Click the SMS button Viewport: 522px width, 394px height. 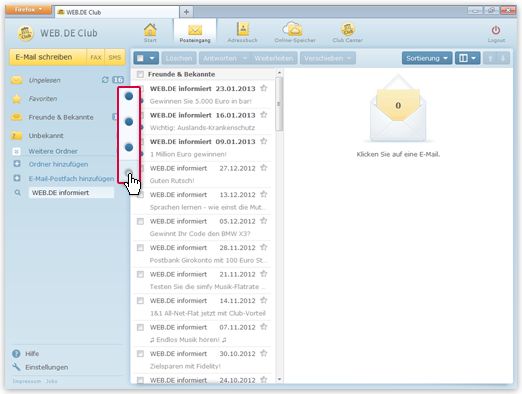coord(115,57)
